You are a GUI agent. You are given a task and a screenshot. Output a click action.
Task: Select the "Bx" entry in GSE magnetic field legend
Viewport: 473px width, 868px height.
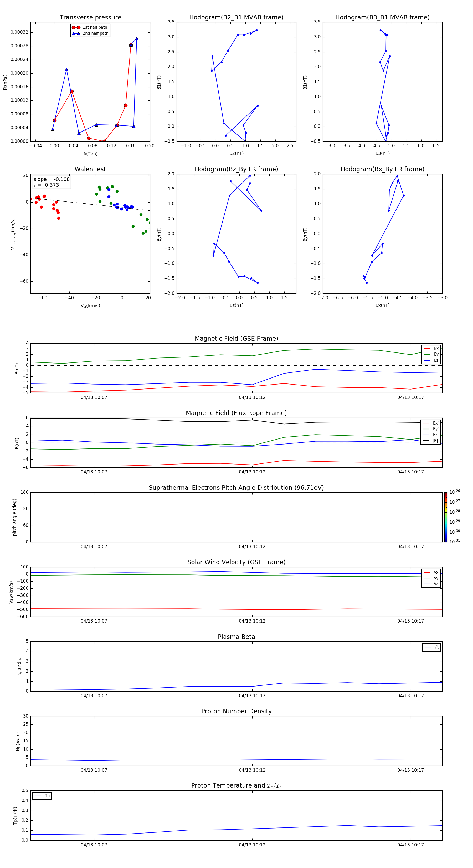tap(431, 349)
